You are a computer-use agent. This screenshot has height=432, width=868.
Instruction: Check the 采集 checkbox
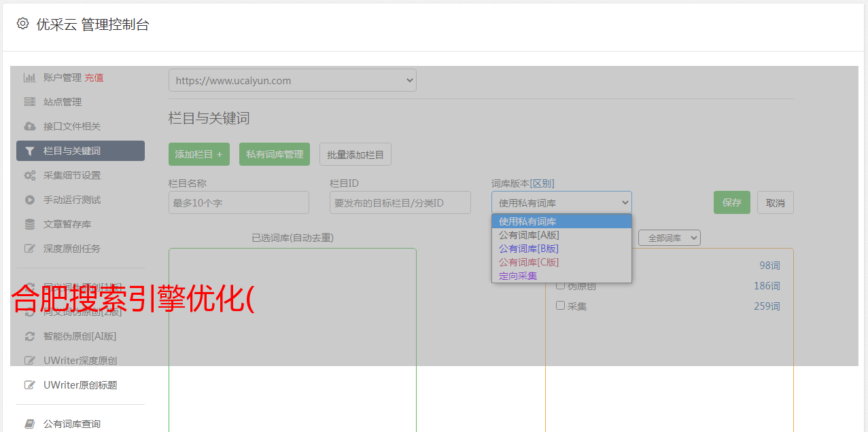[561, 306]
